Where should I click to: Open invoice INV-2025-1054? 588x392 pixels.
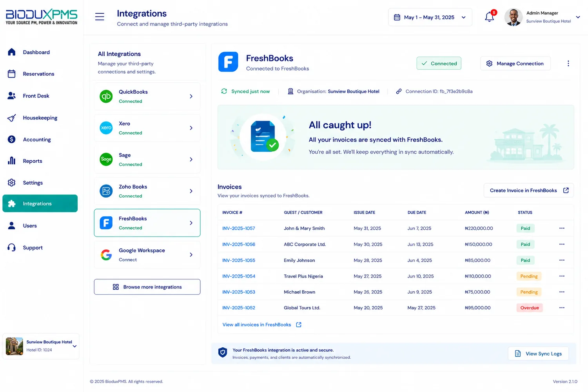point(239,276)
